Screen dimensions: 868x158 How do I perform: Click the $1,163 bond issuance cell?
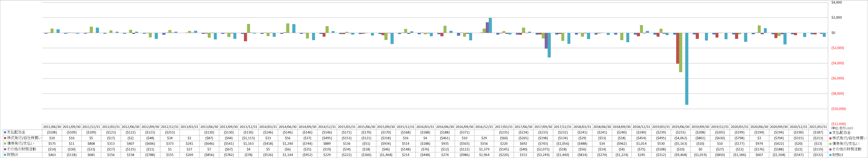tap(248, 144)
